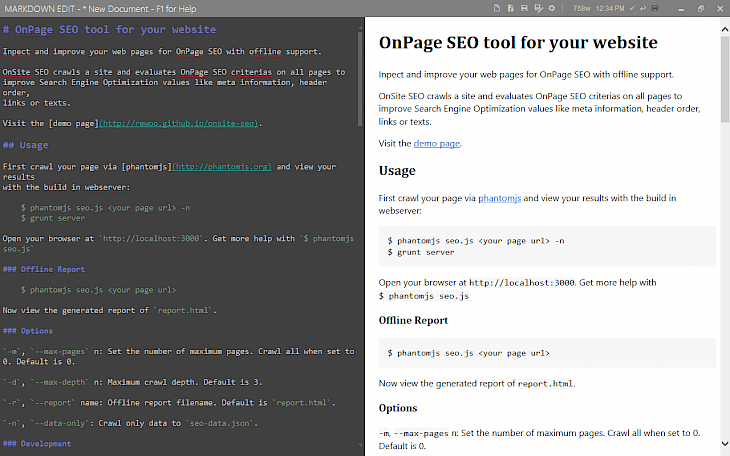Click underlined word 'criterias' in editor
Screen dimensions: 730x456
(x=251, y=72)
